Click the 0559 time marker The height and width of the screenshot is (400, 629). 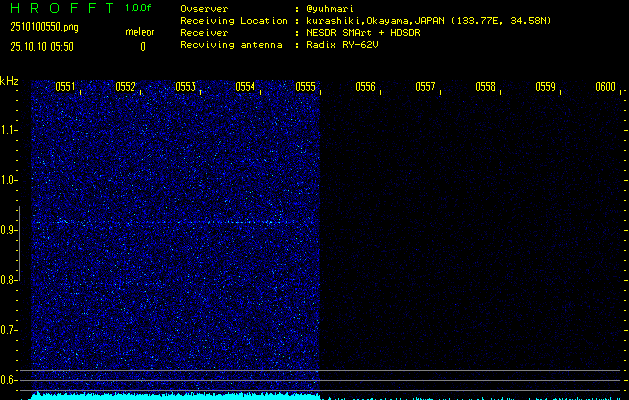click(x=546, y=87)
